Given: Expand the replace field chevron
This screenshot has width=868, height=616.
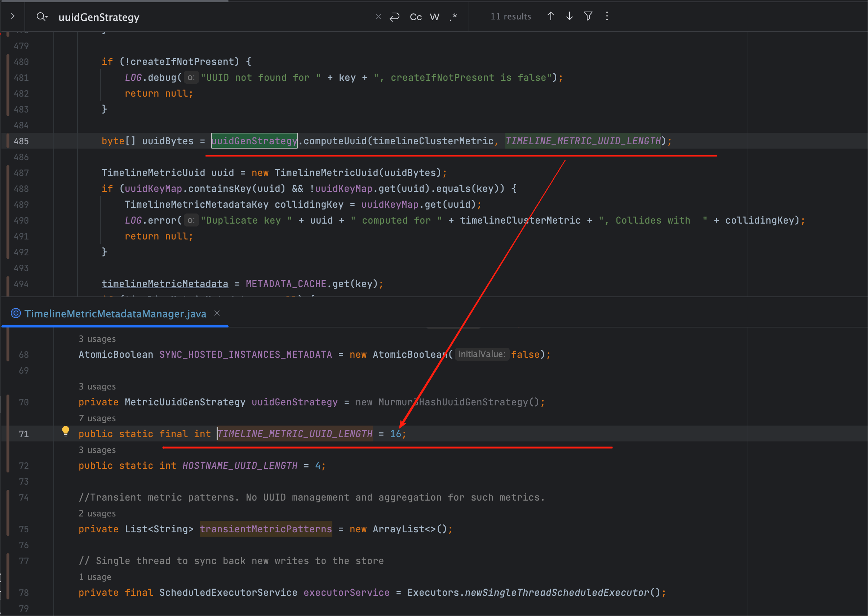Looking at the screenshot, I should (x=13, y=16).
